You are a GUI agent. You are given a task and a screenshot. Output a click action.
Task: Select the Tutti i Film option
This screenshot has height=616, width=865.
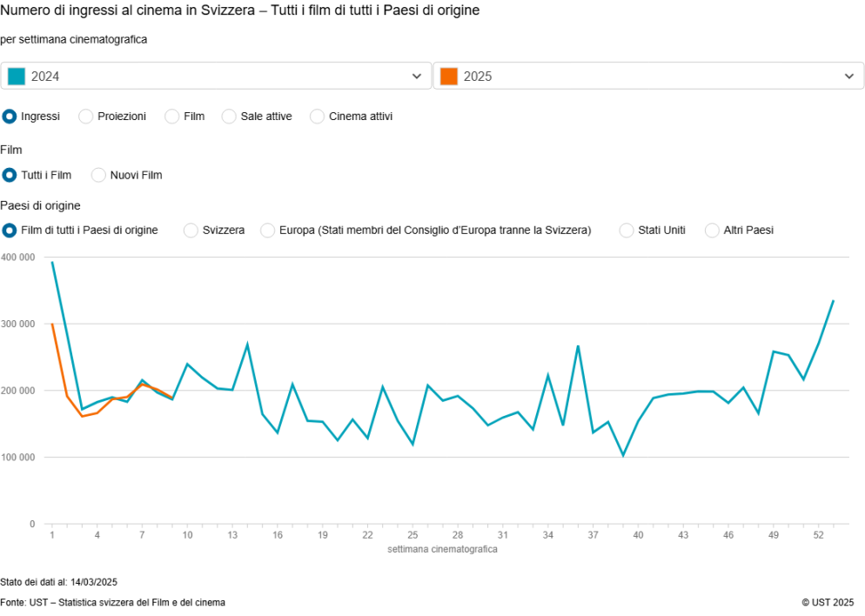pyautogui.click(x=10, y=175)
